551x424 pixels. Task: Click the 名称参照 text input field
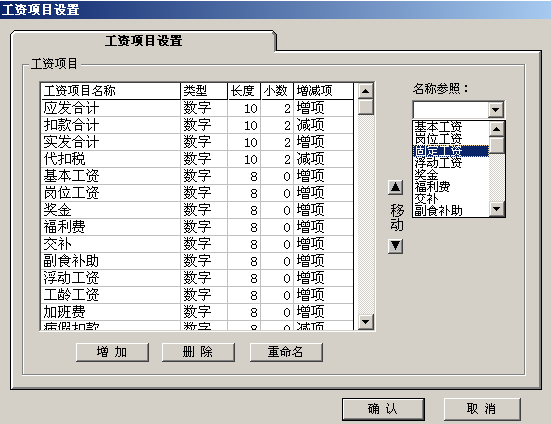click(x=451, y=110)
